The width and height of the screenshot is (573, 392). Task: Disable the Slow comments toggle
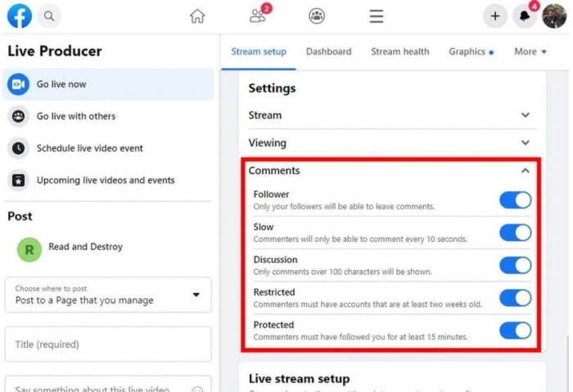[x=515, y=232]
